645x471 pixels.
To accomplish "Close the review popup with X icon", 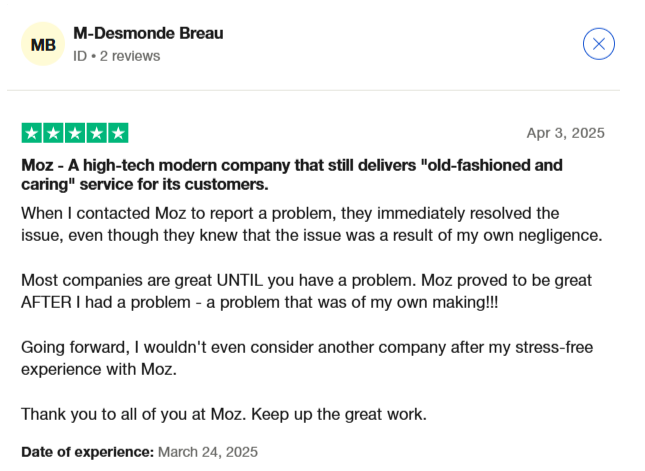I will coord(599,44).
